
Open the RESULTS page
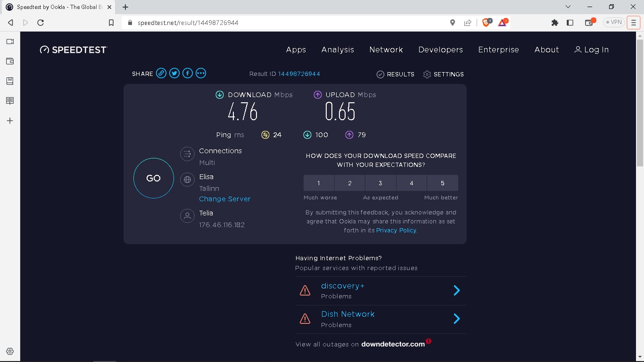[x=395, y=74]
